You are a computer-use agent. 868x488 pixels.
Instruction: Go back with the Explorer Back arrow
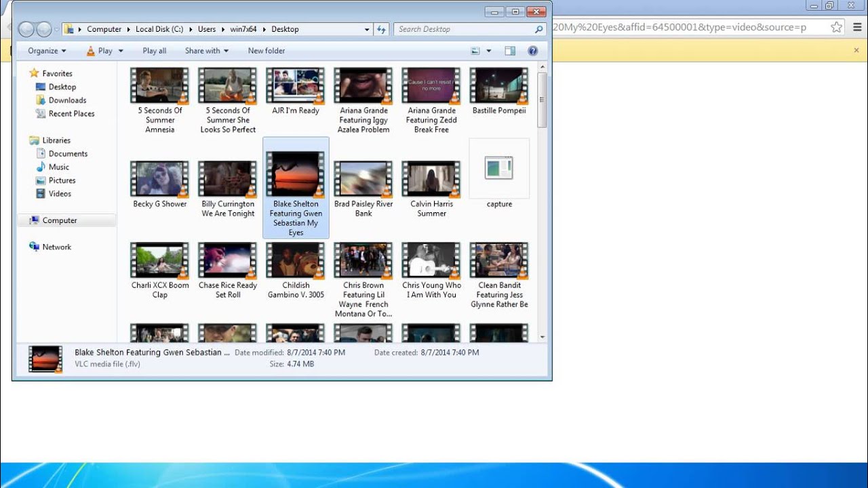pos(26,29)
